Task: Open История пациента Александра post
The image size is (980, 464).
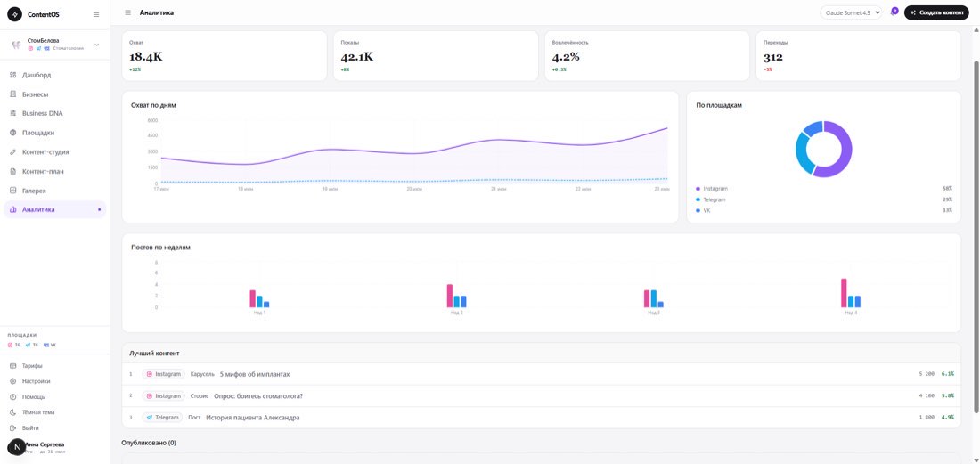Action: point(252,418)
